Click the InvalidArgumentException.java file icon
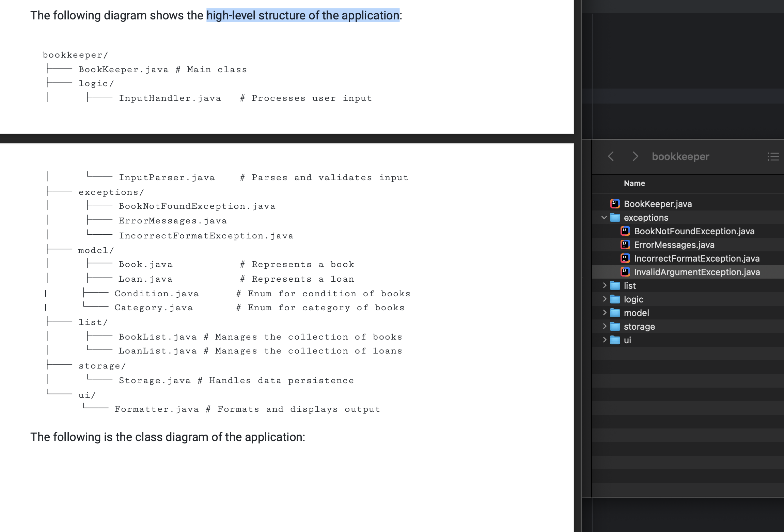Screen dimensions: 784x532 625,272
